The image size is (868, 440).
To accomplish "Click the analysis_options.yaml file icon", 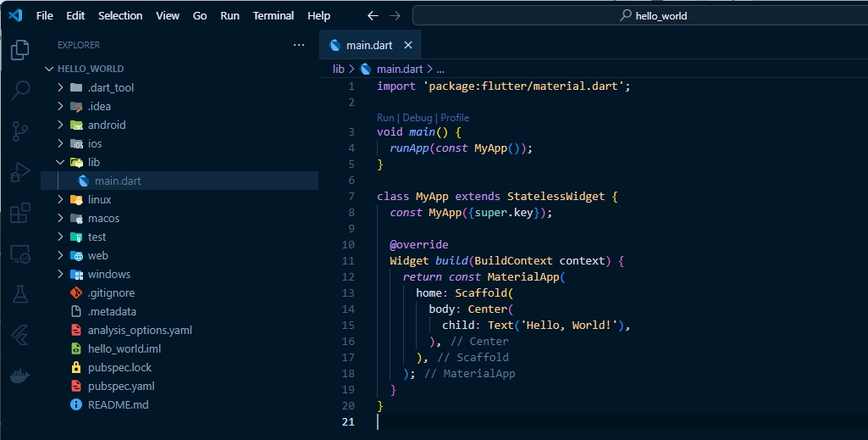I will pos(76,331).
